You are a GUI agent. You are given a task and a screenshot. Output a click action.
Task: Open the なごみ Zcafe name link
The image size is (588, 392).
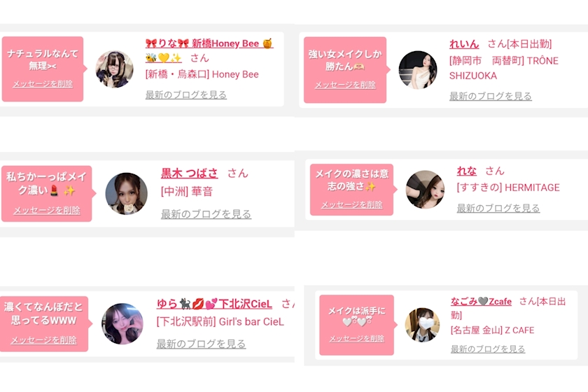click(481, 301)
